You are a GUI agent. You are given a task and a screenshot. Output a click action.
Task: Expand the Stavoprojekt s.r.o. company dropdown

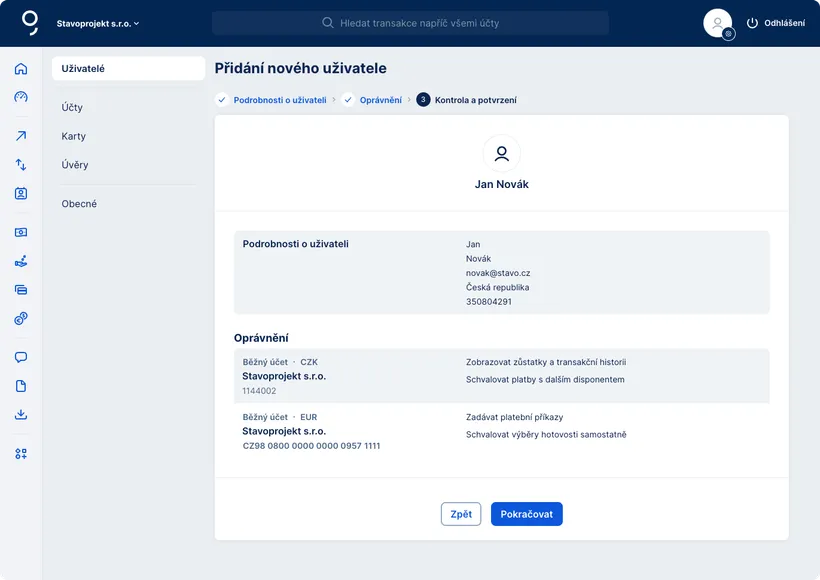[x=98, y=23]
